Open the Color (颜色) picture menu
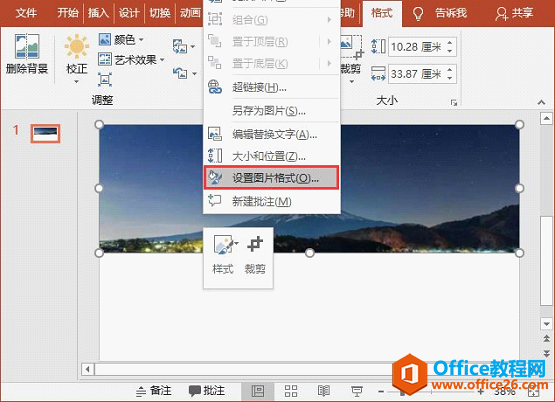The height and width of the screenshot is (402, 555). 121,39
